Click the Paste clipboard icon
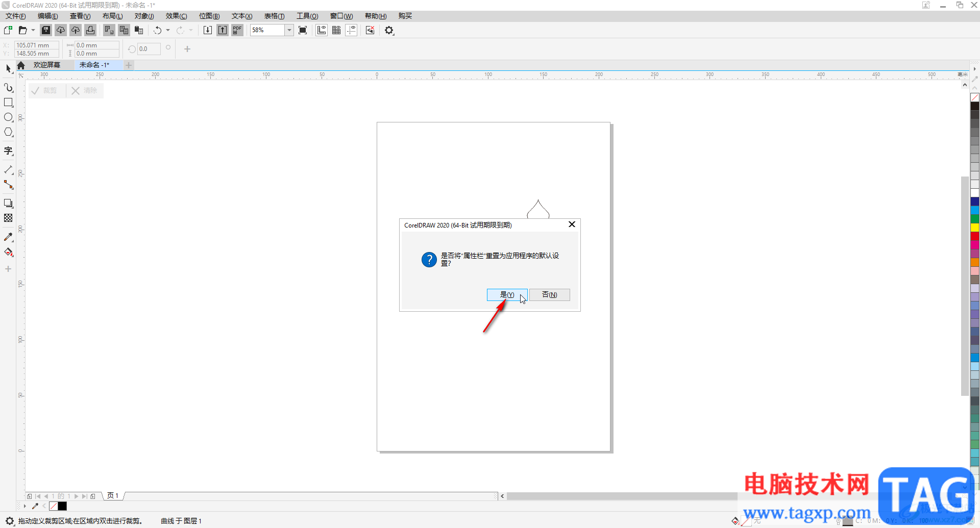The width and height of the screenshot is (980, 528). 138,30
